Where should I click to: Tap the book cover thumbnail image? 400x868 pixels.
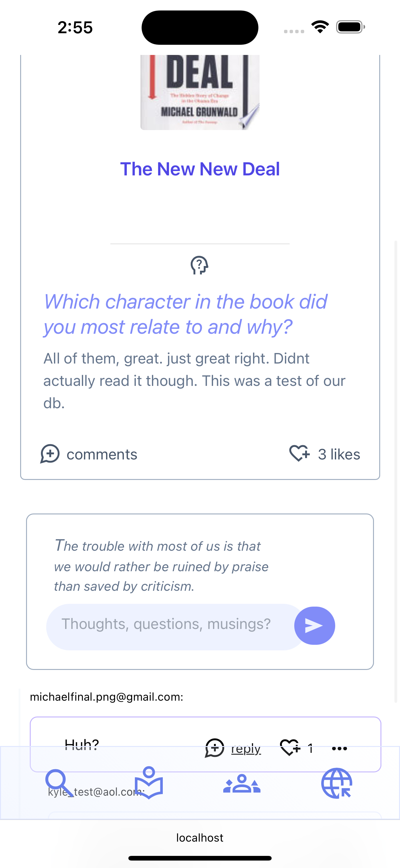coord(200,92)
